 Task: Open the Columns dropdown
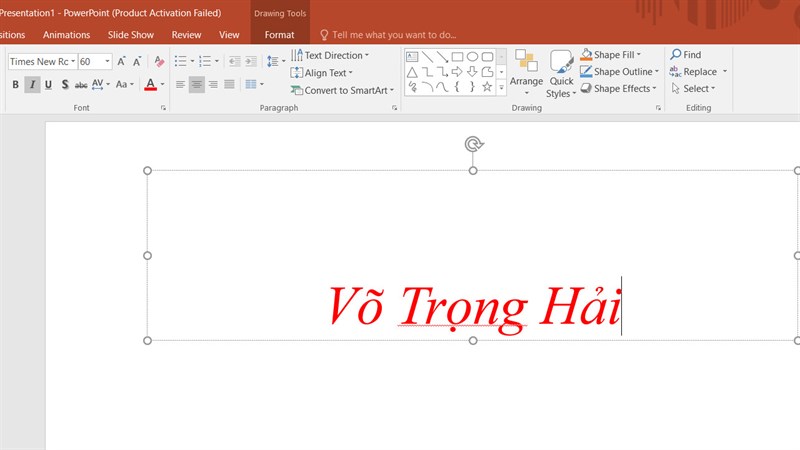pyautogui.click(x=254, y=84)
